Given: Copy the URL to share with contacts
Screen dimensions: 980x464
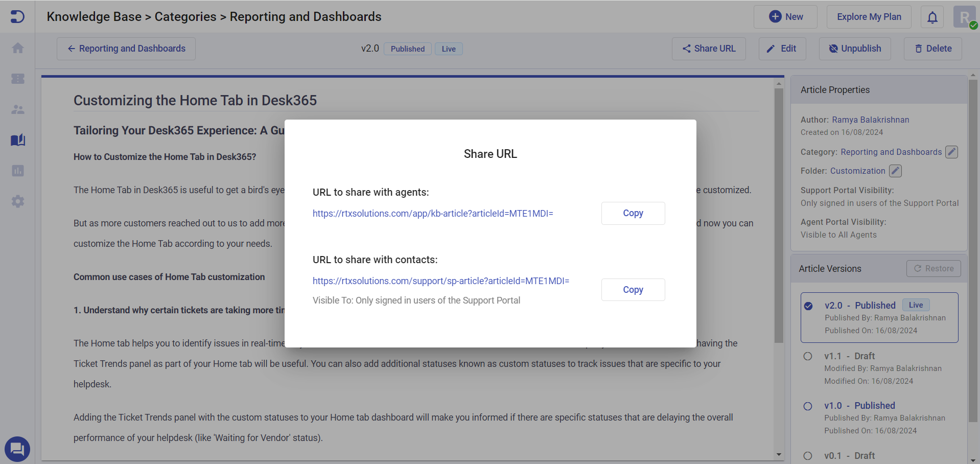Looking at the screenshot, I should click(633, 289).
